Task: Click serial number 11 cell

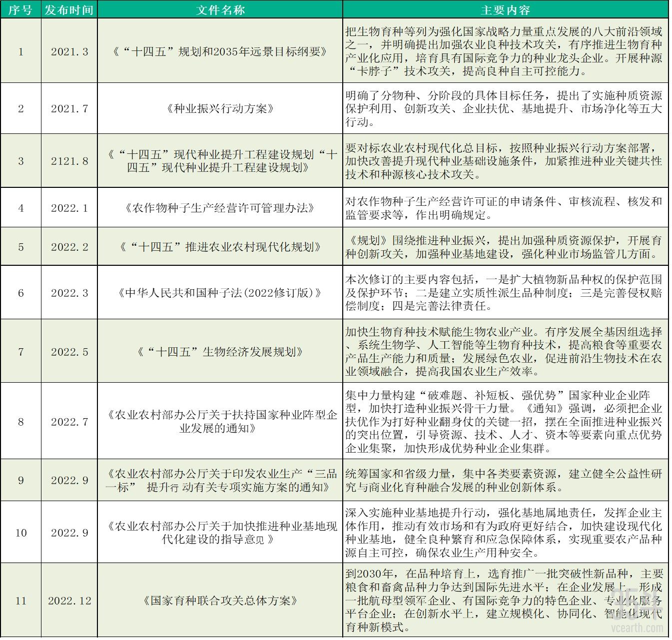Action: pyautogui.click(x=20, y=601)
